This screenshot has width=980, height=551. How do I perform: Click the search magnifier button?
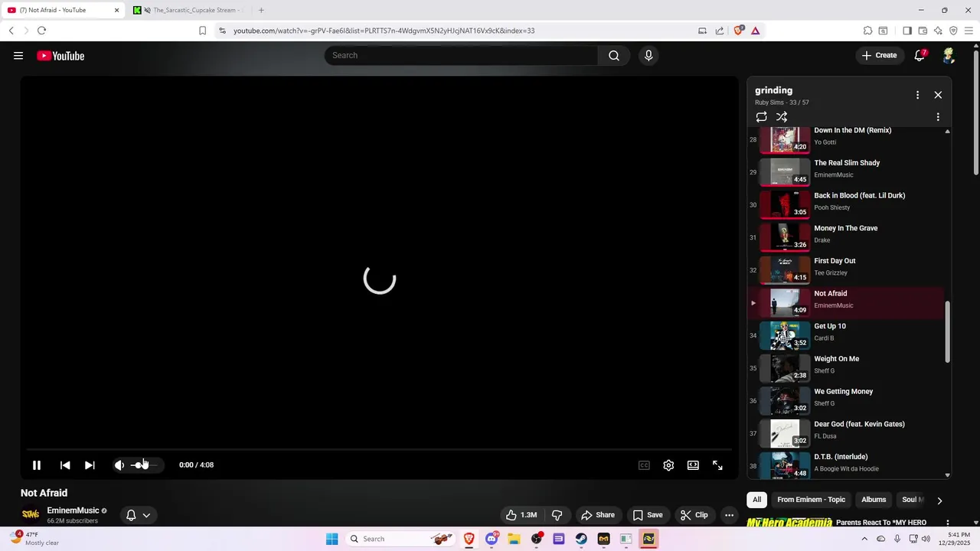point(614,55)
